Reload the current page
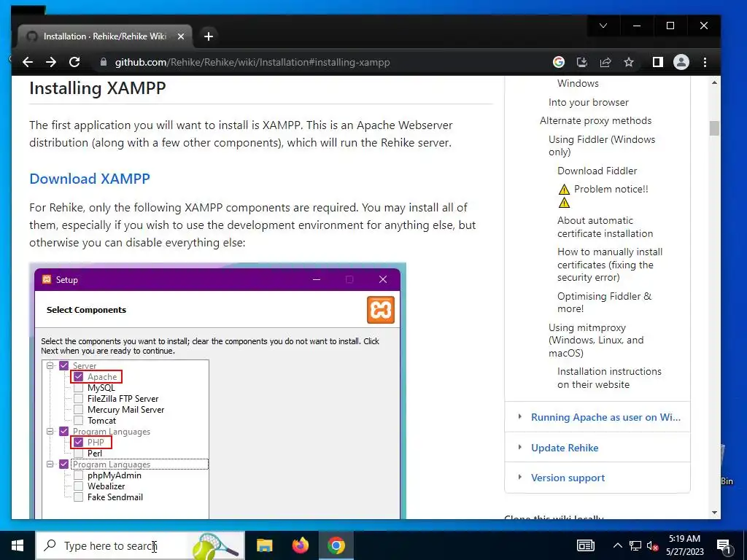Image resolution: width=747 pixels, height=560 pixels. pos(74,62)
